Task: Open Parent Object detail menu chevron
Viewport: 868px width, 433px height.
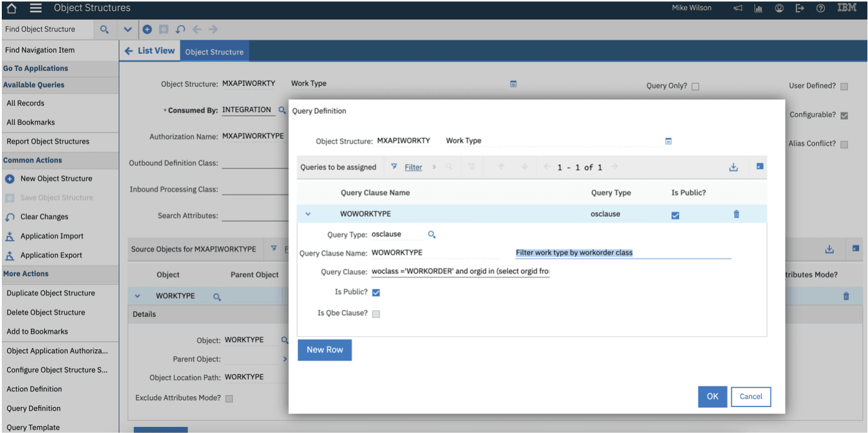Action: click(285, 359)
